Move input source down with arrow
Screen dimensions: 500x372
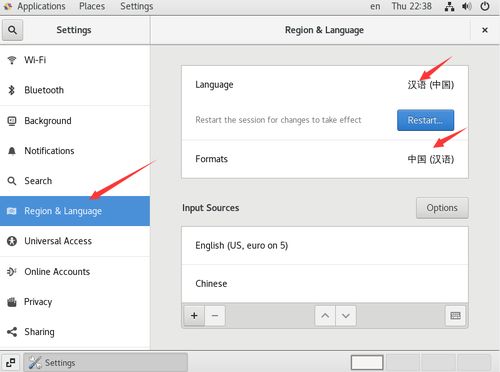click(346, 315)
